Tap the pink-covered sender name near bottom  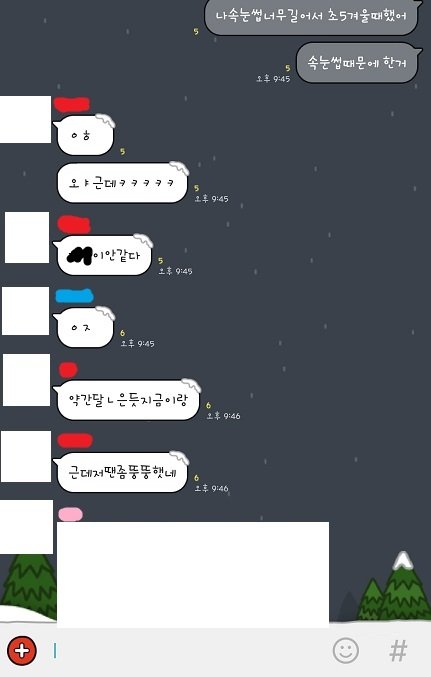point(70,514)
